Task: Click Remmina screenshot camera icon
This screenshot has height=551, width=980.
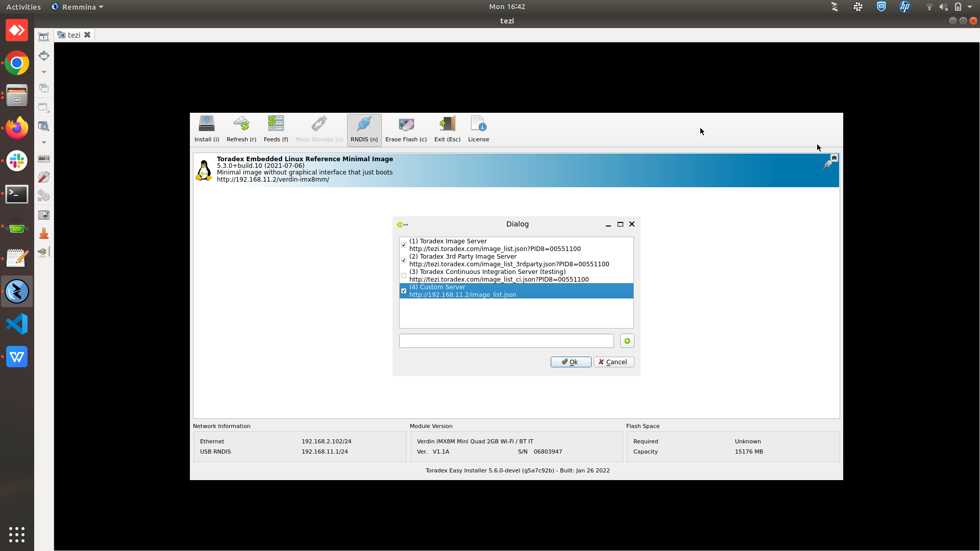Action: [x=44, y=215]
